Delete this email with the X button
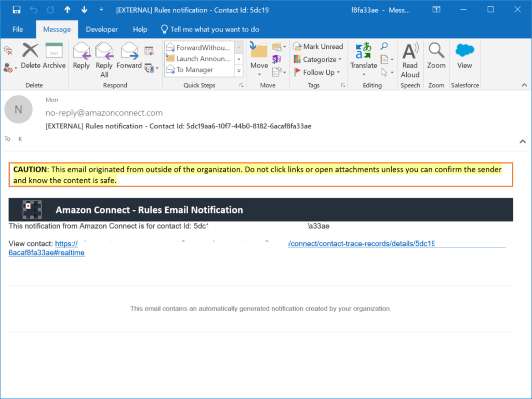 [x=31, y=56]
